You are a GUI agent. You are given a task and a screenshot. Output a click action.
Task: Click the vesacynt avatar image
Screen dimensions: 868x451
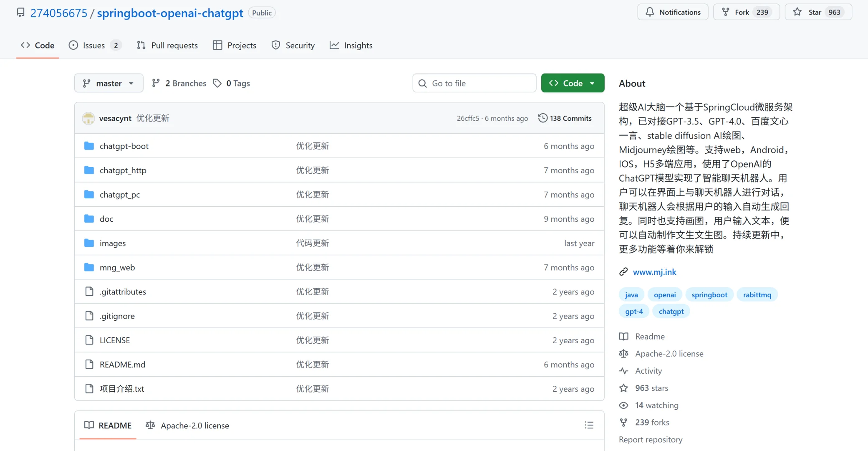pos(88,118)
